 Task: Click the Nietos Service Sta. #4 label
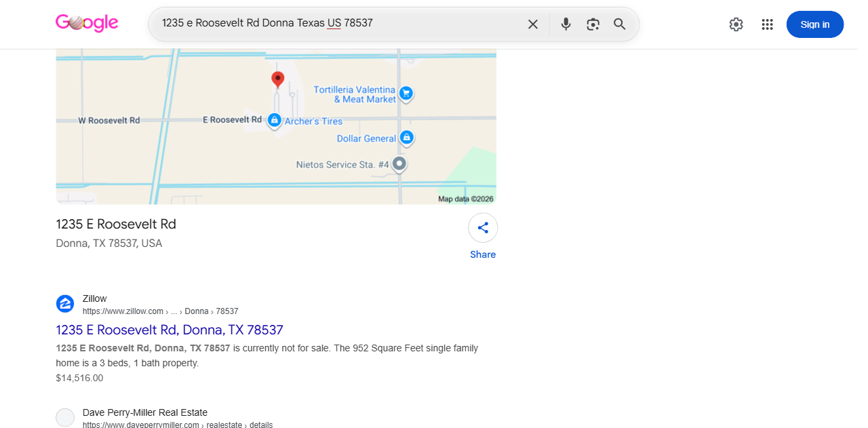[x=342, y=165]
